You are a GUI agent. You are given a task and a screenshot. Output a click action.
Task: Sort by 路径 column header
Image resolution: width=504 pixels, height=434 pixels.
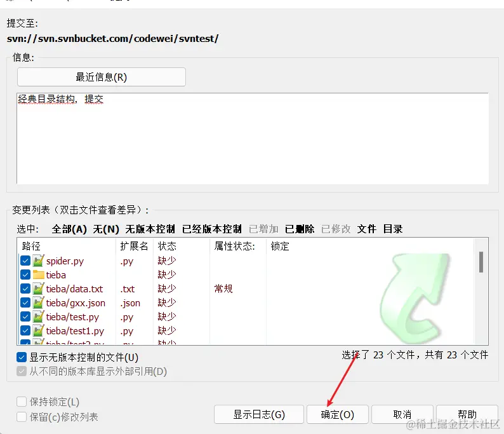tap(67, 246)
